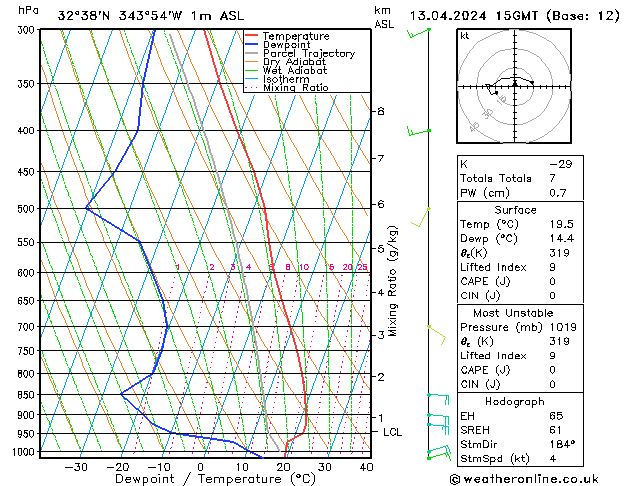Click the coordinates 32°38'N title text

tap(83, 16)
